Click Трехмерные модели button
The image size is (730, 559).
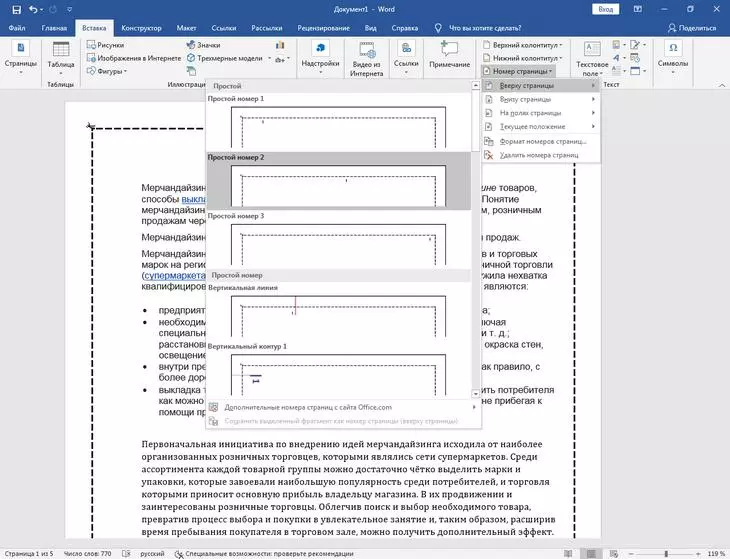[229, 58]
